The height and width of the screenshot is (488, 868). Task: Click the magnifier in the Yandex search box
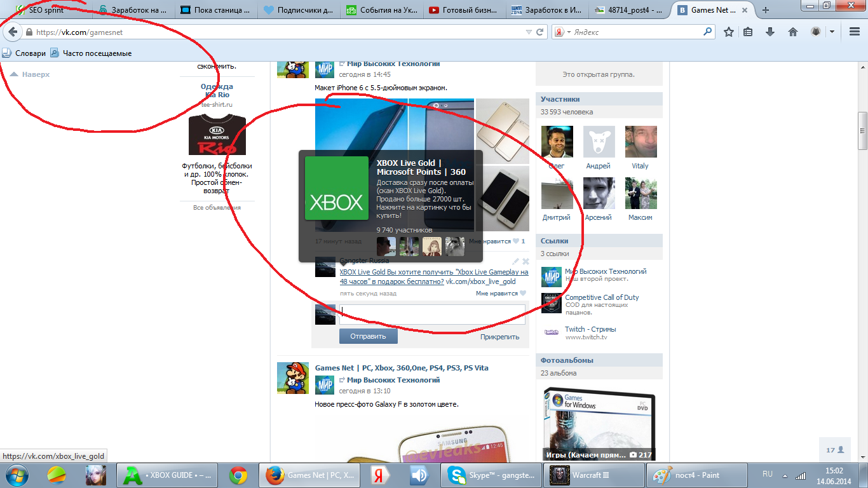coord(708,32)
